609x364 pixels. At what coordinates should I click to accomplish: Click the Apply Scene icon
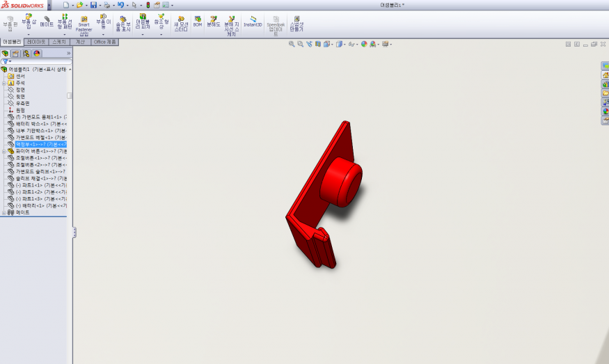click(x=373, y=44)
